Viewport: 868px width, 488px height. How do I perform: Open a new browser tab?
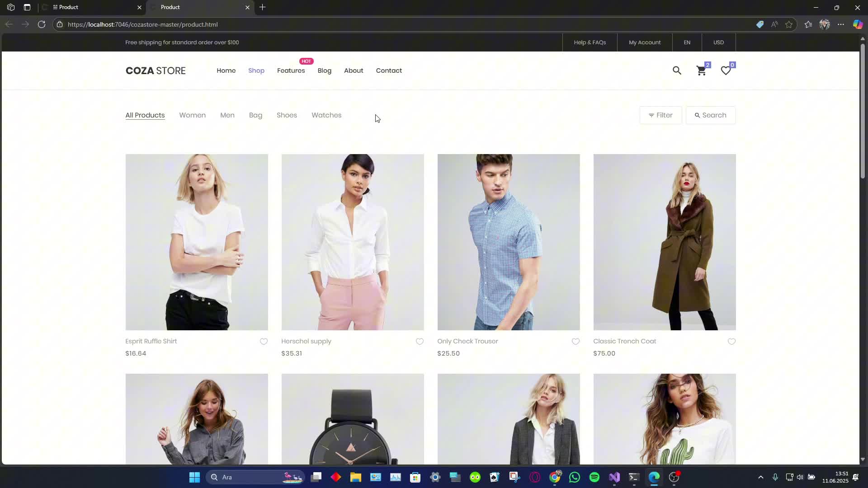click(262, 7)
